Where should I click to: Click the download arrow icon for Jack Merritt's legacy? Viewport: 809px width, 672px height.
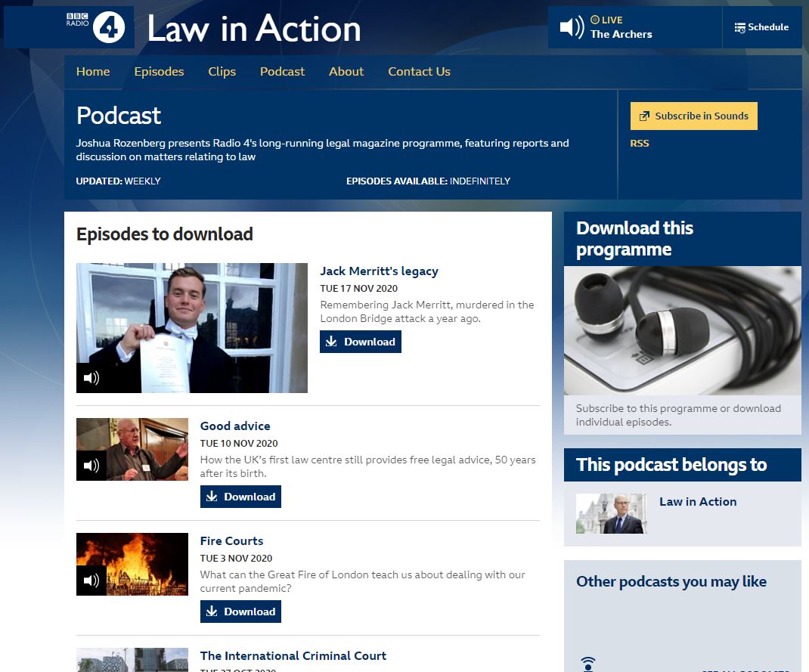click(331, 342)
